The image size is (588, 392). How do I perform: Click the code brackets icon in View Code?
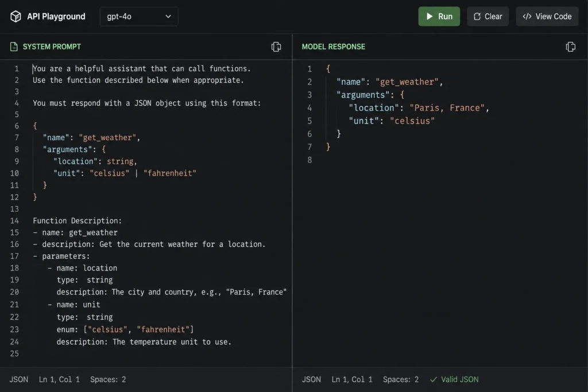click(527, 17)
